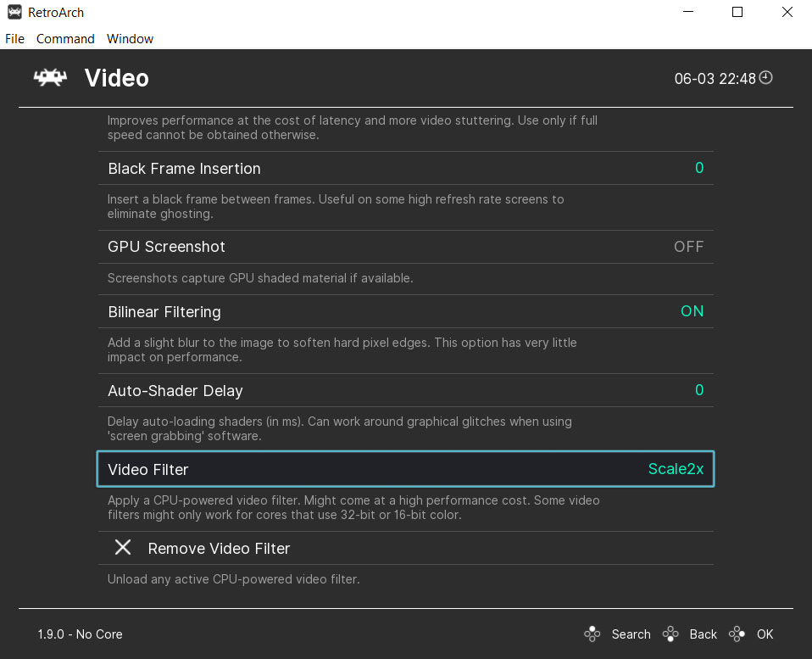The image size is (812, 659).
Task: Select the Video Filter row label
Action: point(148,469)
